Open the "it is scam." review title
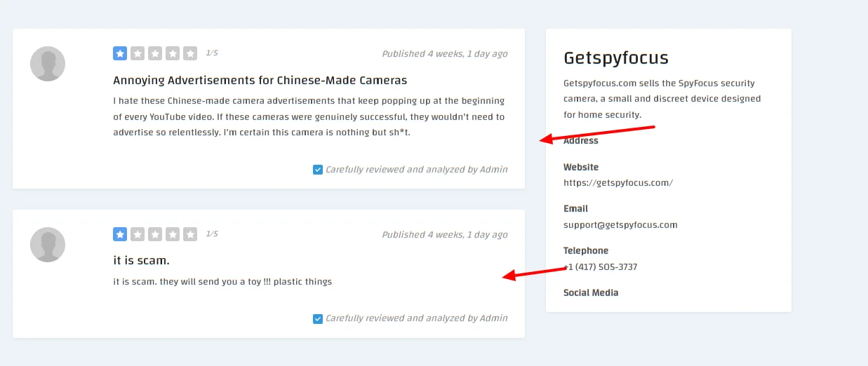 (141, 261)
